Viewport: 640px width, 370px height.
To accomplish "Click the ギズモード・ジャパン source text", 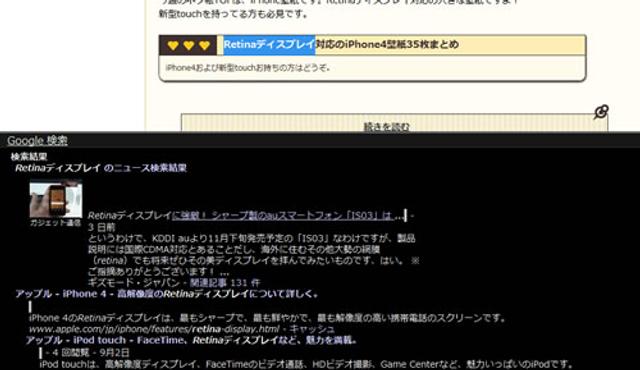I will coord(133,282).
